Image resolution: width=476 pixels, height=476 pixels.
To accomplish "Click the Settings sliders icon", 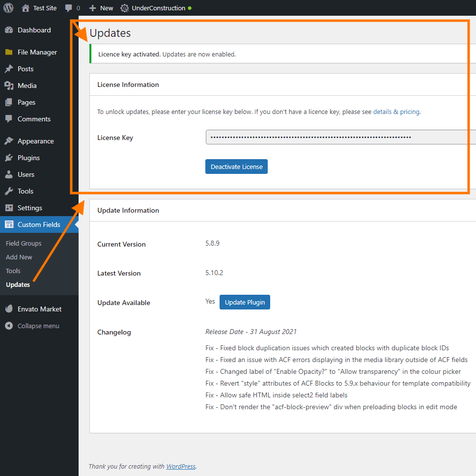I will tap(9, 208).
